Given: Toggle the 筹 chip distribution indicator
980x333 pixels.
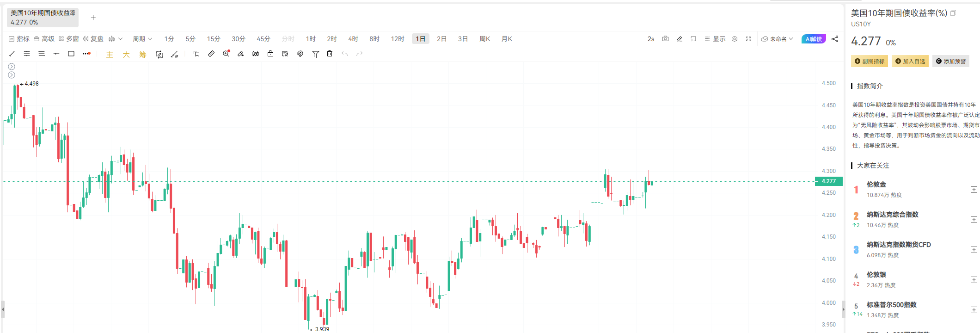Looking at the screenshot, I should (143, 55).
